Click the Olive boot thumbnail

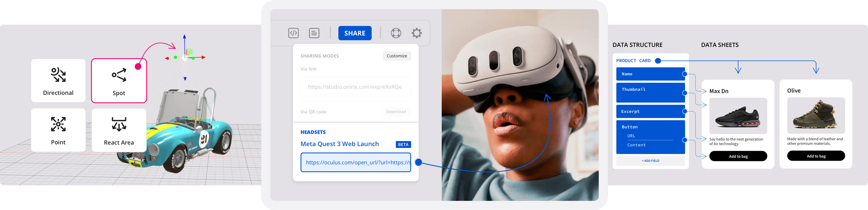pos(816,115)
